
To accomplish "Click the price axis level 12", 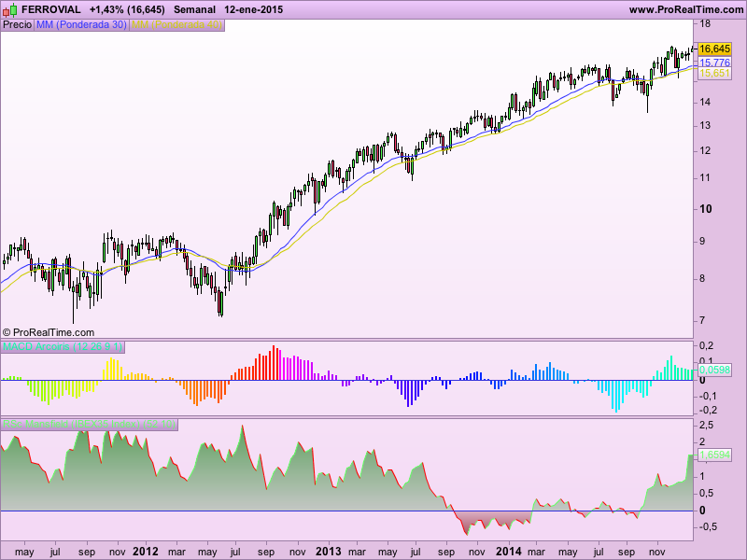I will pyautogui.click(x=705, y=151).
